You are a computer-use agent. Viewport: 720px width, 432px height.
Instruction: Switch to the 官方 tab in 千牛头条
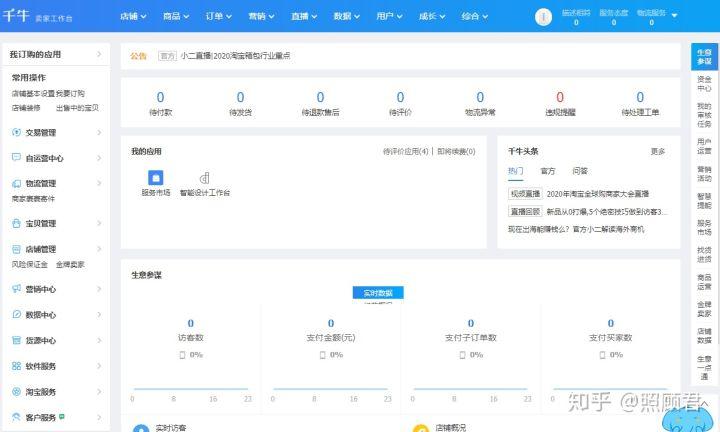pyautogui.click(x=547, y=171)
